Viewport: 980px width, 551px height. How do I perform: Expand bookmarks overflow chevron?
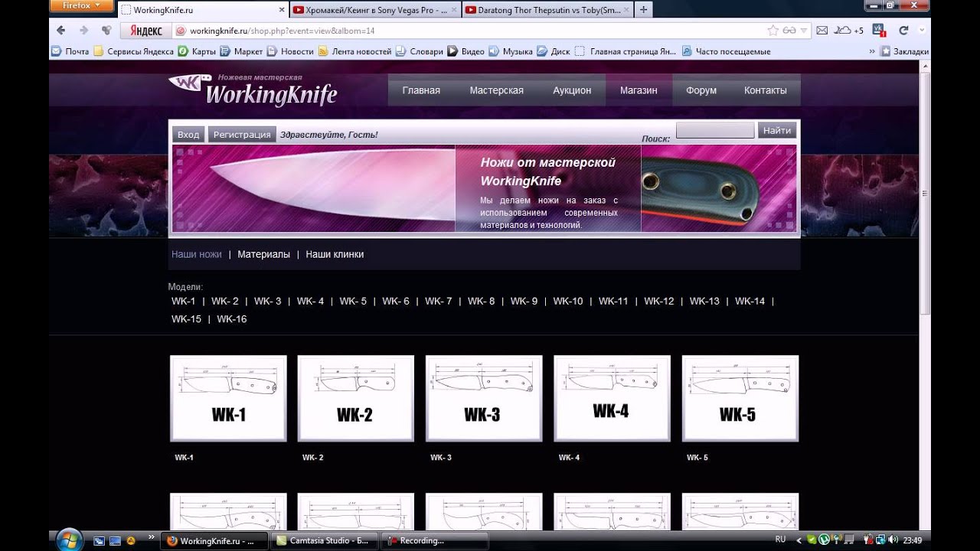pyautogui.click(x=872, y=51)
